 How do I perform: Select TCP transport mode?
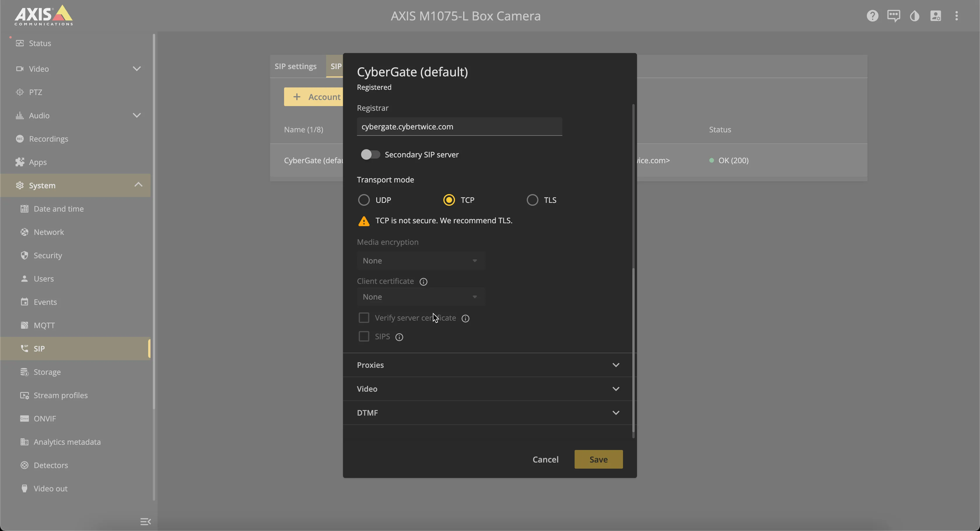coord(449,200)
